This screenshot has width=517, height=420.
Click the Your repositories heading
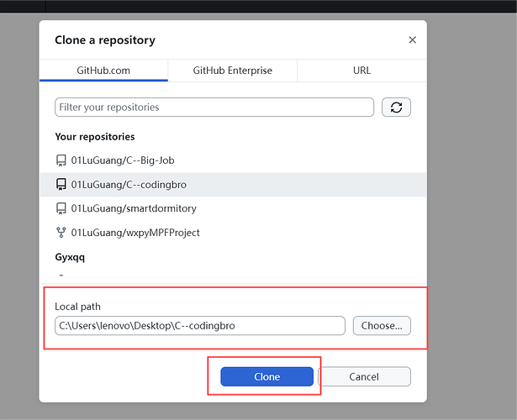click(x=95, y=137)
